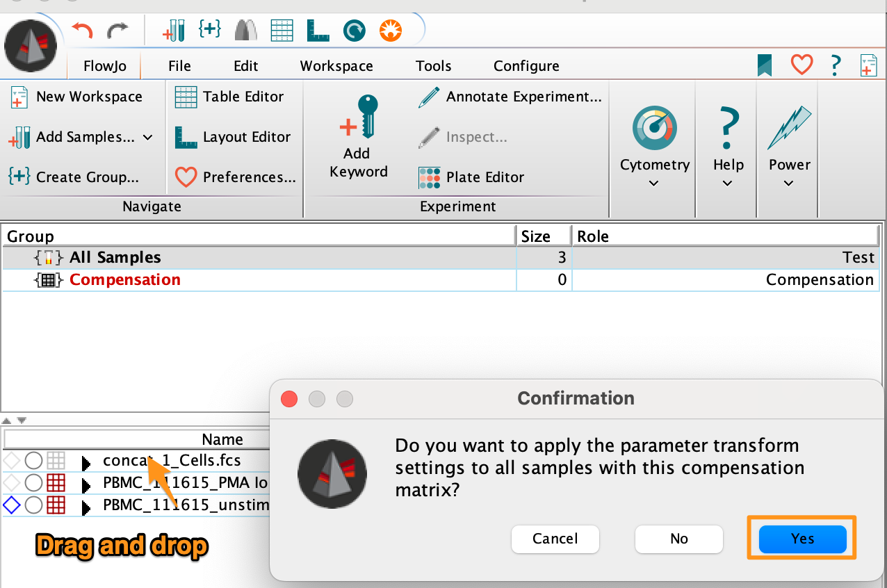Toggle the circle marker for PBMC PMA row
Viewport: 887px width, 588px height.
33,483
